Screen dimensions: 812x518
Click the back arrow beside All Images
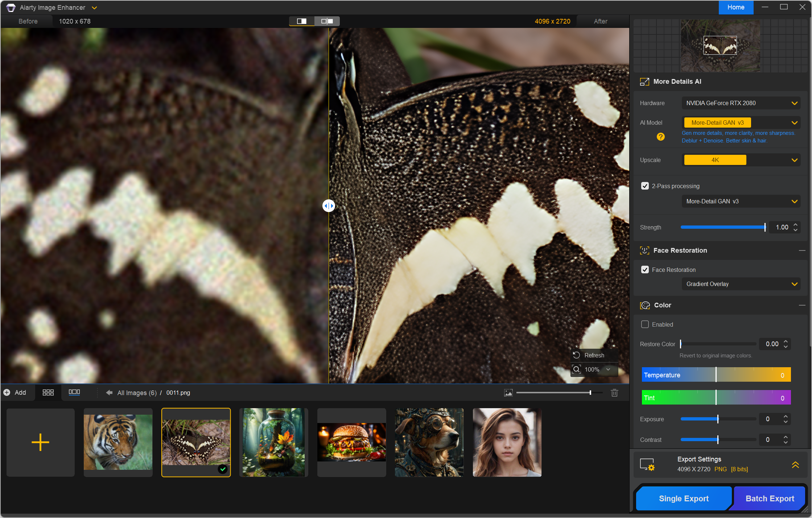pos(109,393)
